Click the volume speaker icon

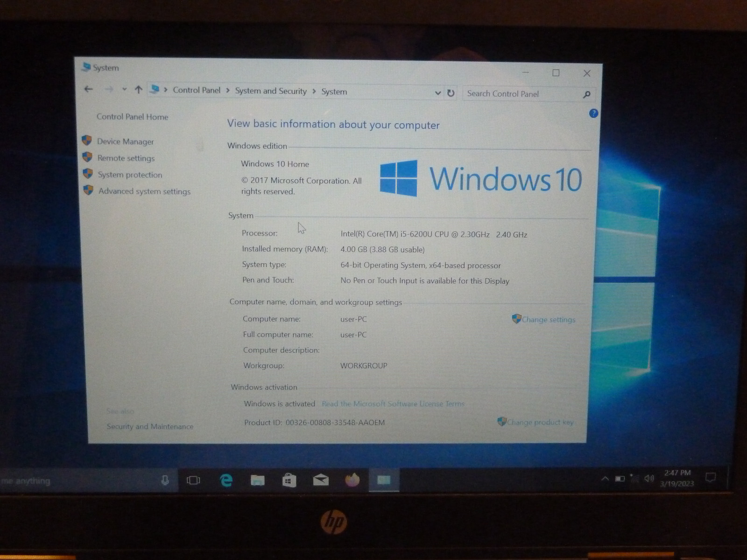tap(649, 478)
